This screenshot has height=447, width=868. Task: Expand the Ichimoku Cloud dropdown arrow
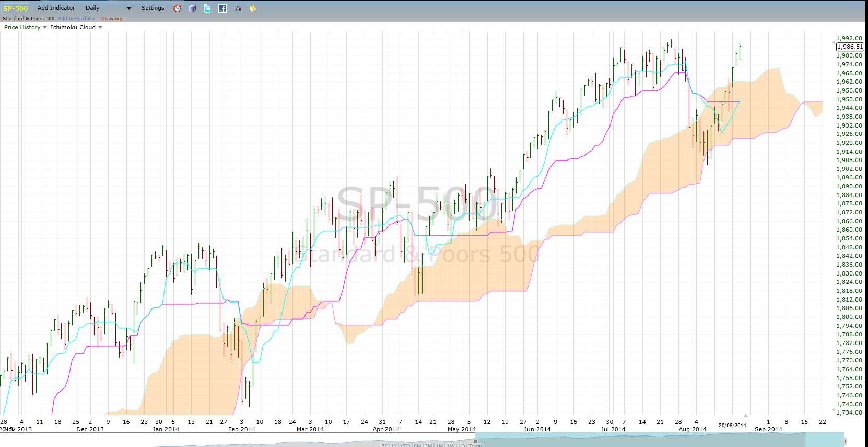[x=100, y=27]
